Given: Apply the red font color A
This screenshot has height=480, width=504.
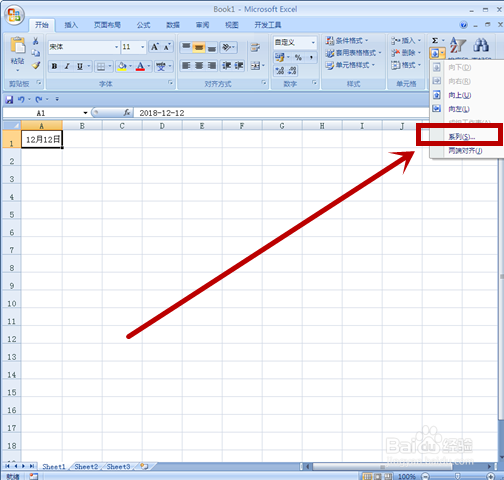Looking at the screenshot, I should [141, 66].
